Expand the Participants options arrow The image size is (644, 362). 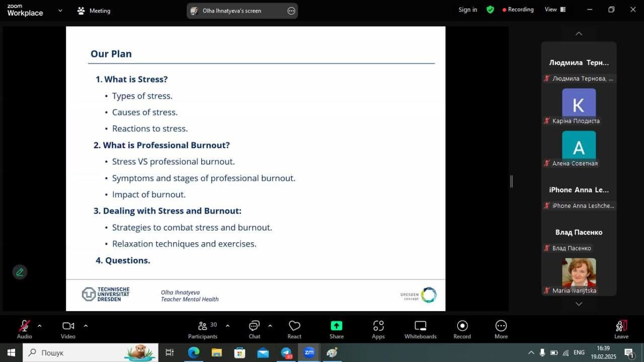click(x=227, y=326)
